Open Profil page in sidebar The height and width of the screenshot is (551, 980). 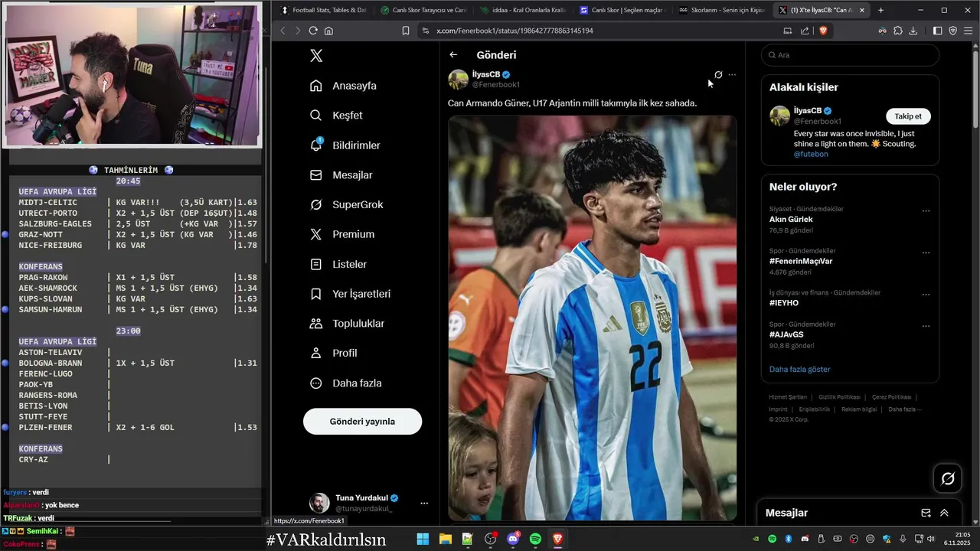pos(334,353)
